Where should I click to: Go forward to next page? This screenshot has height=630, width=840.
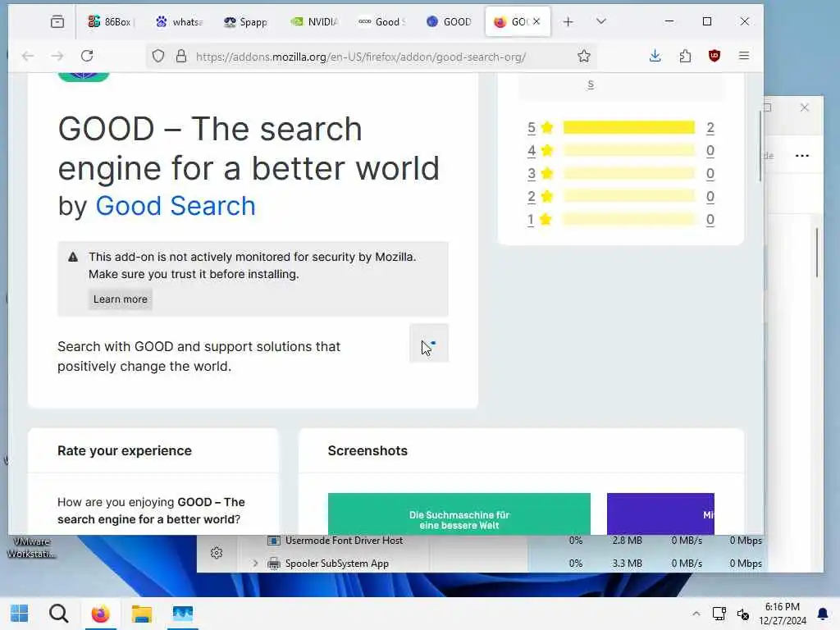(57, 56)
